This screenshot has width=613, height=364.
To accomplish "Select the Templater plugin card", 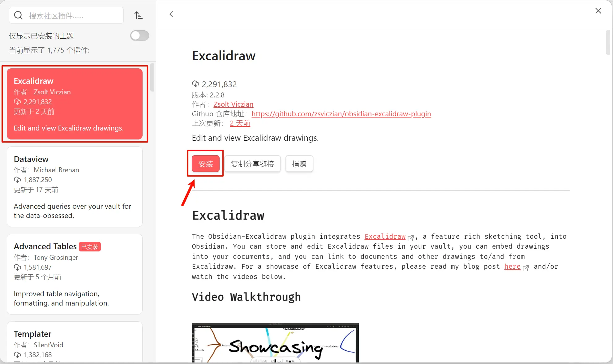I will 75,342.
